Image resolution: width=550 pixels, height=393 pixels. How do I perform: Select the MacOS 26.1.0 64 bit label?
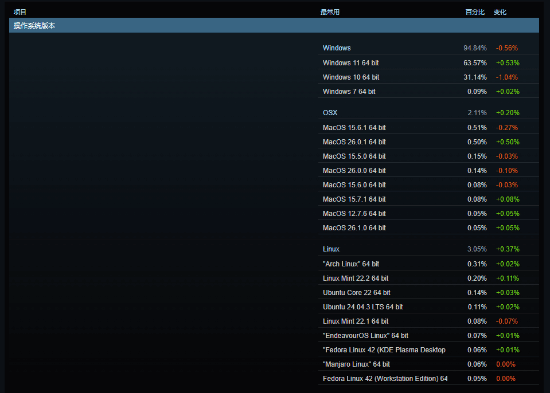click(x=354, y=228)
